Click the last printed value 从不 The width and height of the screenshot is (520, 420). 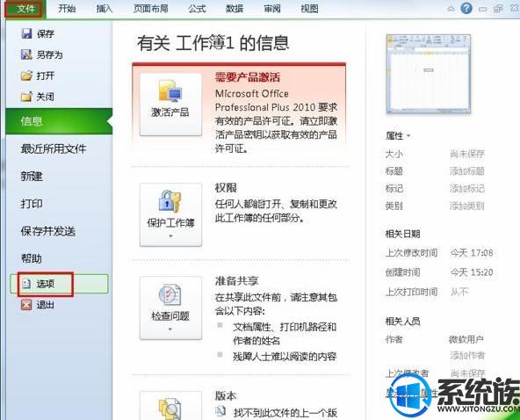[x=459, y=292]
